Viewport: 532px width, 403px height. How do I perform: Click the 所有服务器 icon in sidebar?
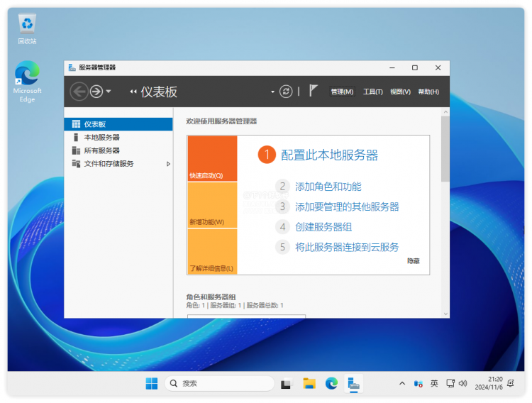[76, 150]
